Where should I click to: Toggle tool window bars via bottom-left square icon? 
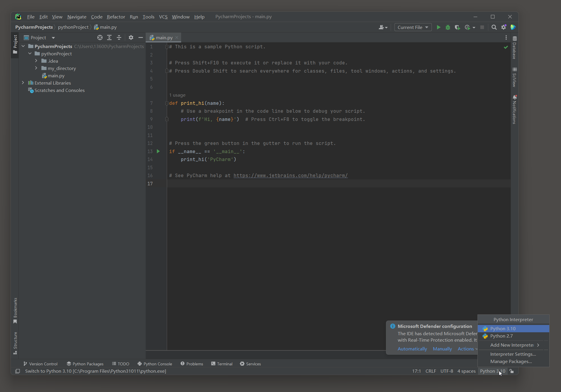tap(18, 371)
